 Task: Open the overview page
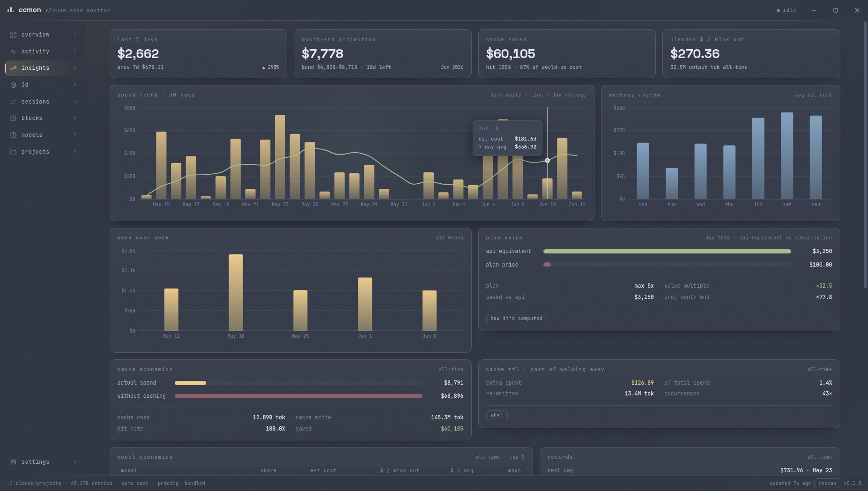tap(42, 35)
